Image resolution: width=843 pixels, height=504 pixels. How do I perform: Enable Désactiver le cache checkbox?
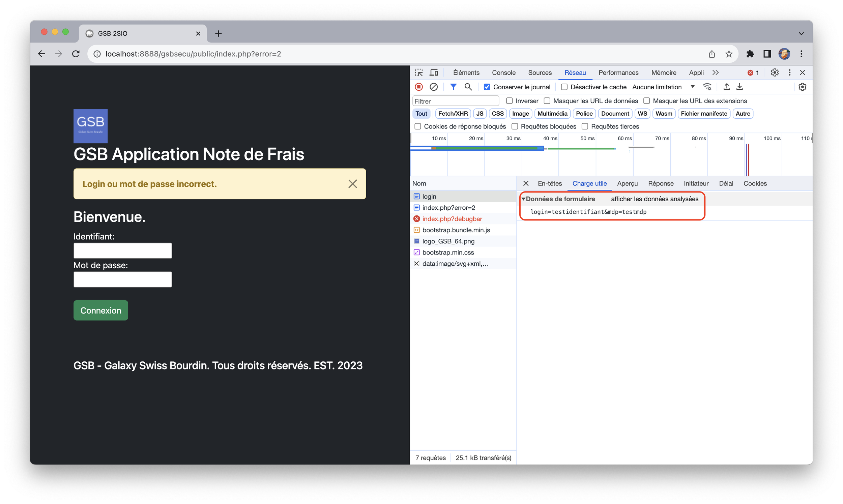coord(564,87)
